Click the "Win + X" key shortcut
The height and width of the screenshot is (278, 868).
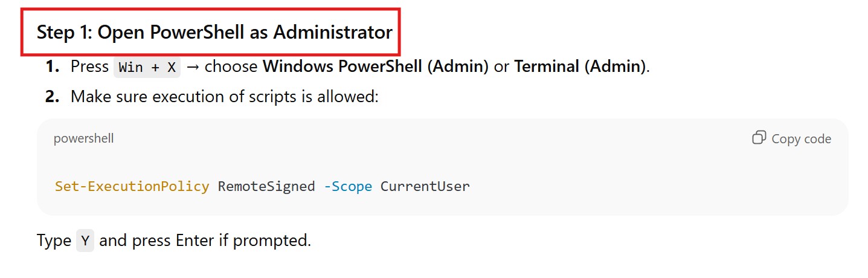tap(147, 67)
